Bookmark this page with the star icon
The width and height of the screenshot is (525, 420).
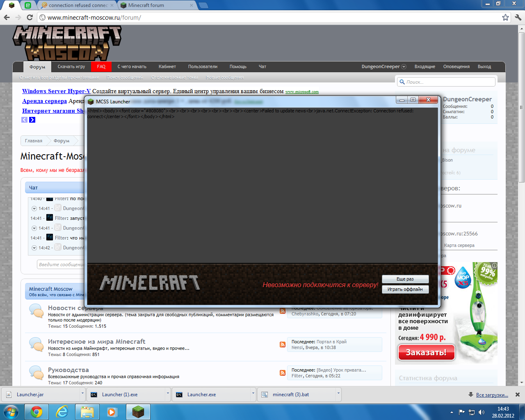pyautogui.click(x=505, y=17)
